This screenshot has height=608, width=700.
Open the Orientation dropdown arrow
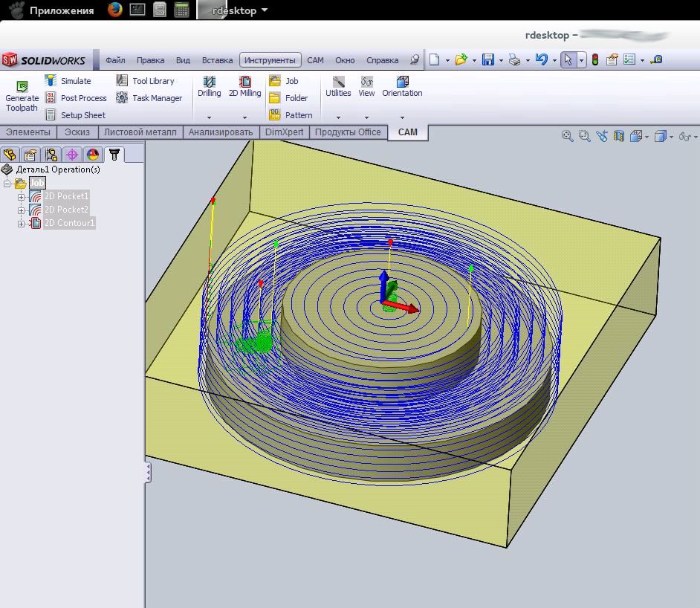point(402,117)
